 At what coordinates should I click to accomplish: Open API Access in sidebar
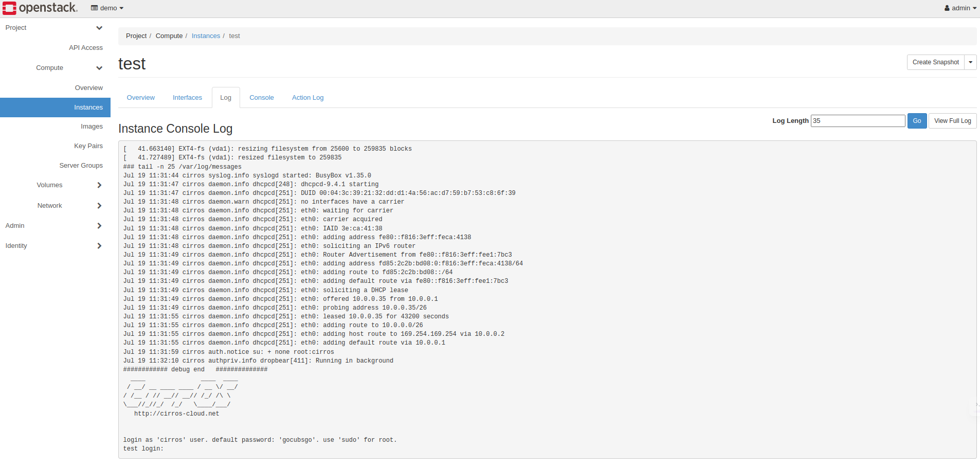pyautogui.click(x=86, y=48)
